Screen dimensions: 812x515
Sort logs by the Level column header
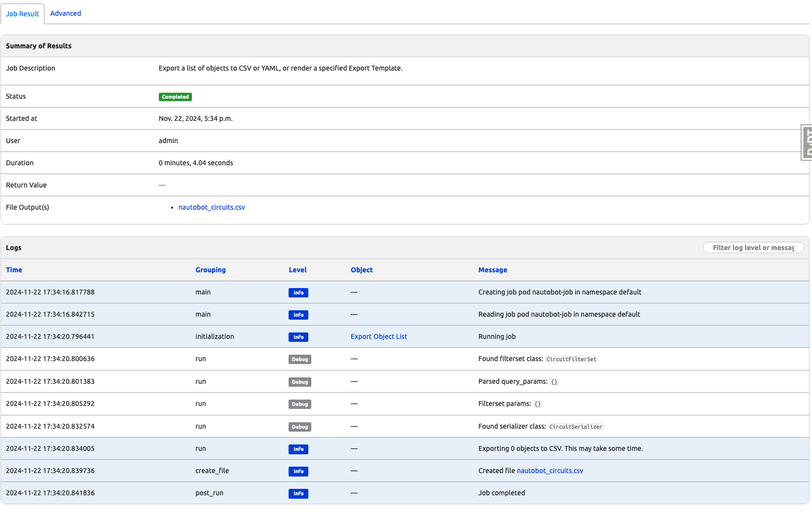tap(297, 270)
